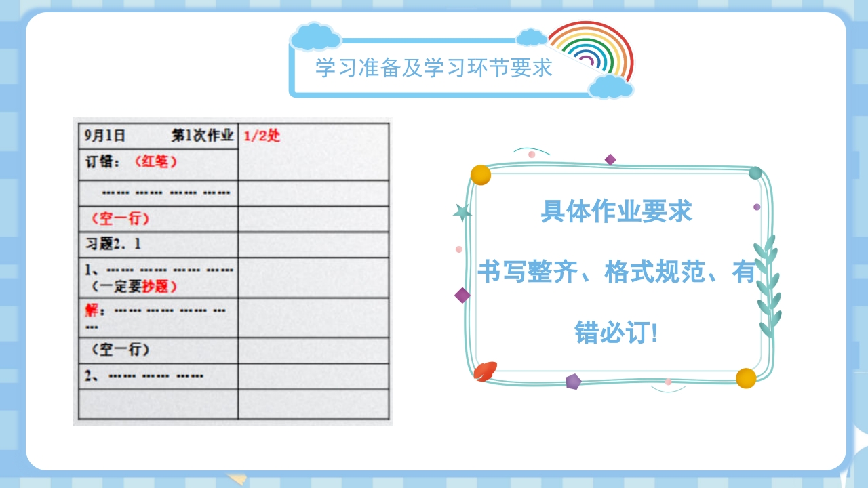Viewport: 868px width, 488px height.
Task: Select the teal star decoration
Action: (x=462, y=212)
